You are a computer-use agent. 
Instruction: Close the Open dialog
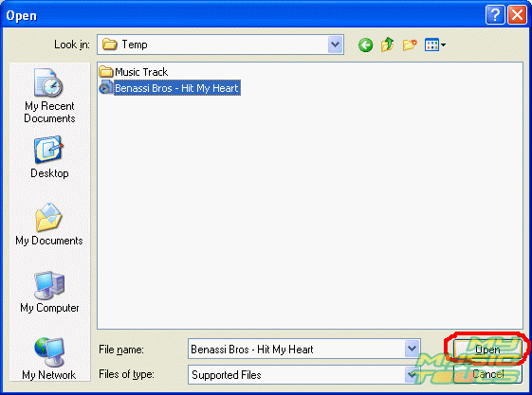(x=517, y=15)
